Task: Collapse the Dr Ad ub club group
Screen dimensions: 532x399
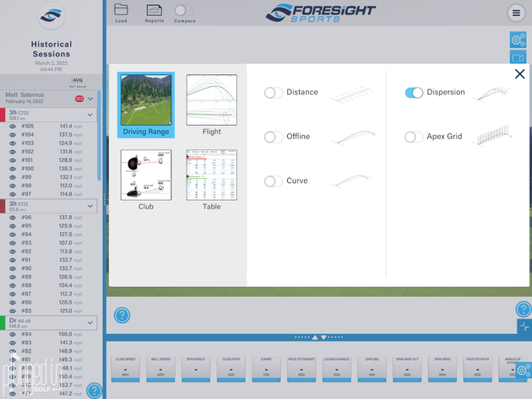Action: point(90,322)
